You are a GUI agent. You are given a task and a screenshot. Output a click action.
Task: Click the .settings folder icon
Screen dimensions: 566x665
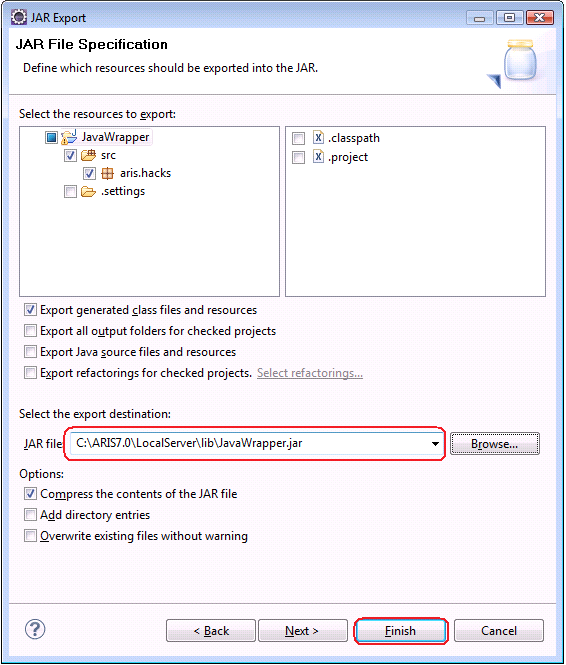click(88, 192)
